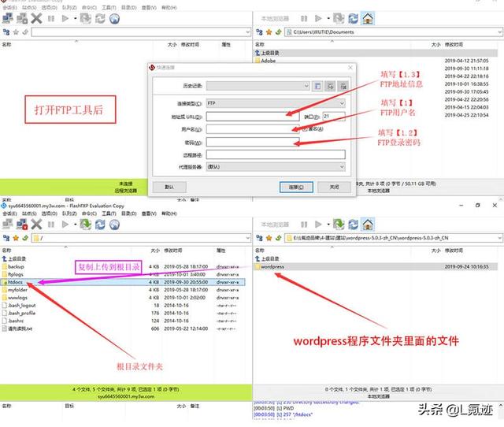Image resolution: width=504 pixels, height=427 pixels.
Task: Click the Refresh icon in connected window's remote toolbar
Action: (100, 224)
